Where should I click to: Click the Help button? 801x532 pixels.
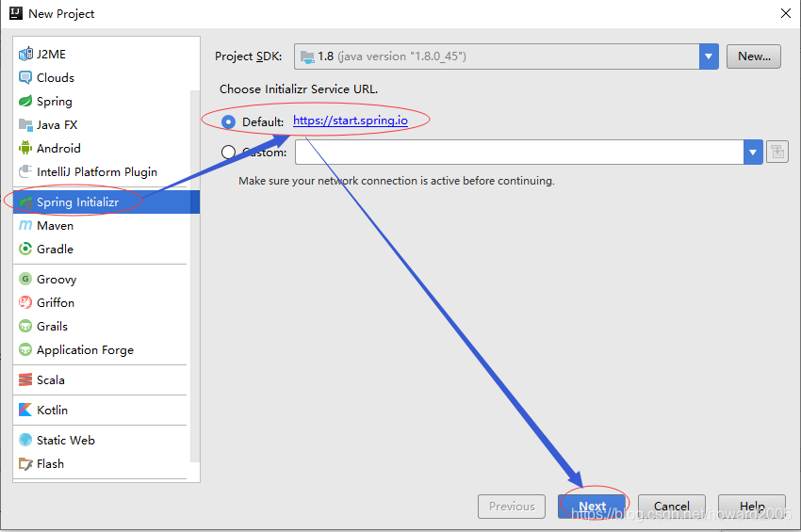pyautogui.click(x=752, y=506)
